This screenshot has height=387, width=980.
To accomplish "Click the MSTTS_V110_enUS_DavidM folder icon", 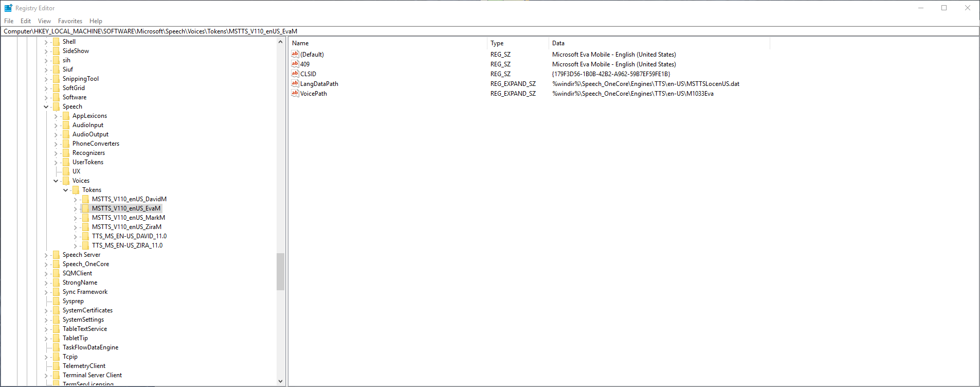I will (x=86, y=199).
